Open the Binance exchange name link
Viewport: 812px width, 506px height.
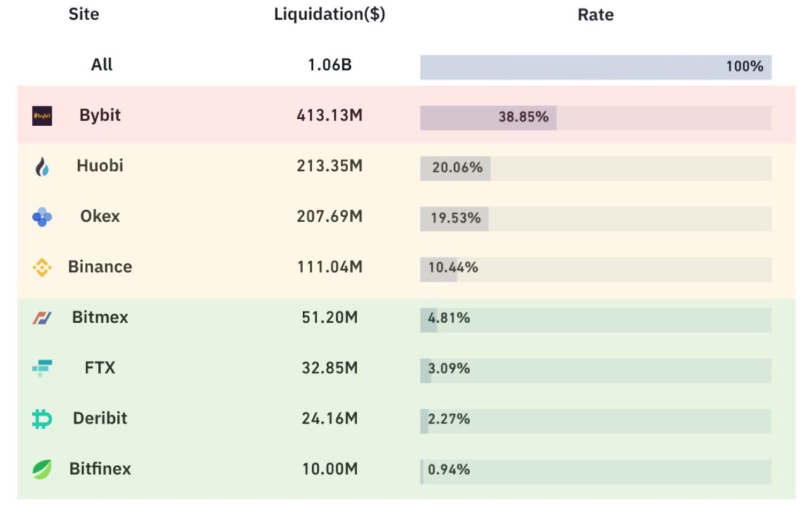click(x=100, y=267)
